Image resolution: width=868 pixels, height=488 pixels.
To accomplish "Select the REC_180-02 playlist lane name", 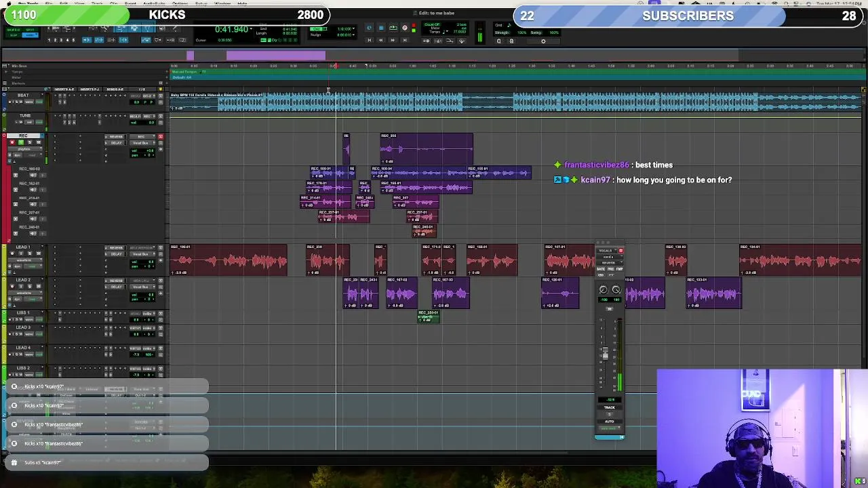I will [30, 169].
